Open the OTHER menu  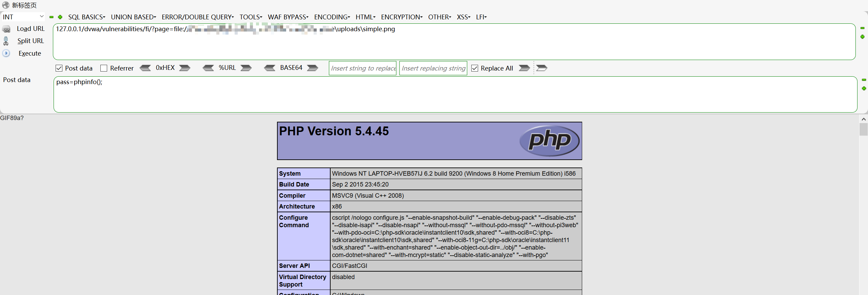[x=439, y=17]
